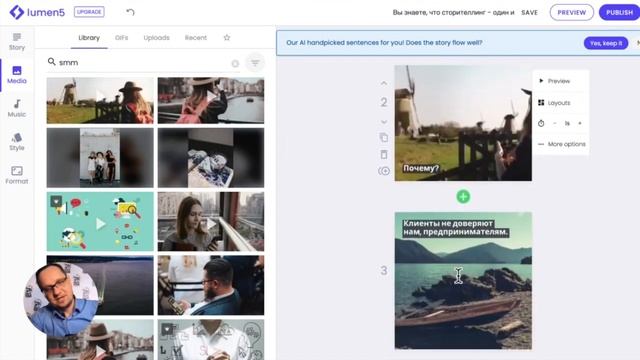The image size is (640, 360).
Task: Click the scene timer clock icon
Action: (541, 123)
